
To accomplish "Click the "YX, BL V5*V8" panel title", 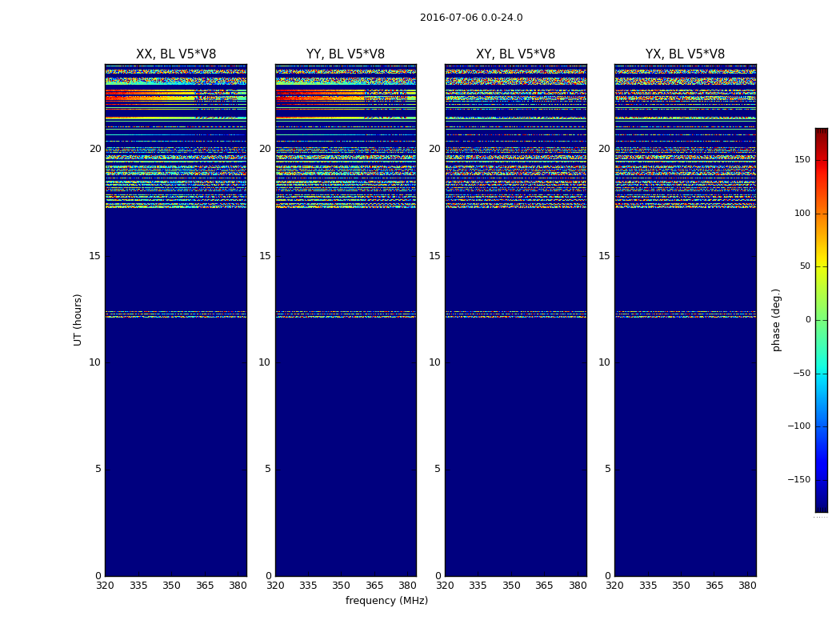I will [x=685, y=54].
